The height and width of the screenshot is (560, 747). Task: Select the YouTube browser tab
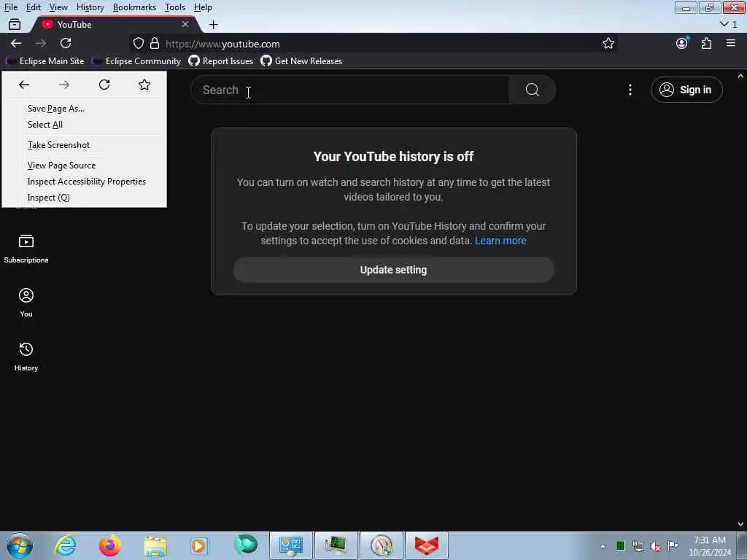[116, 24]
